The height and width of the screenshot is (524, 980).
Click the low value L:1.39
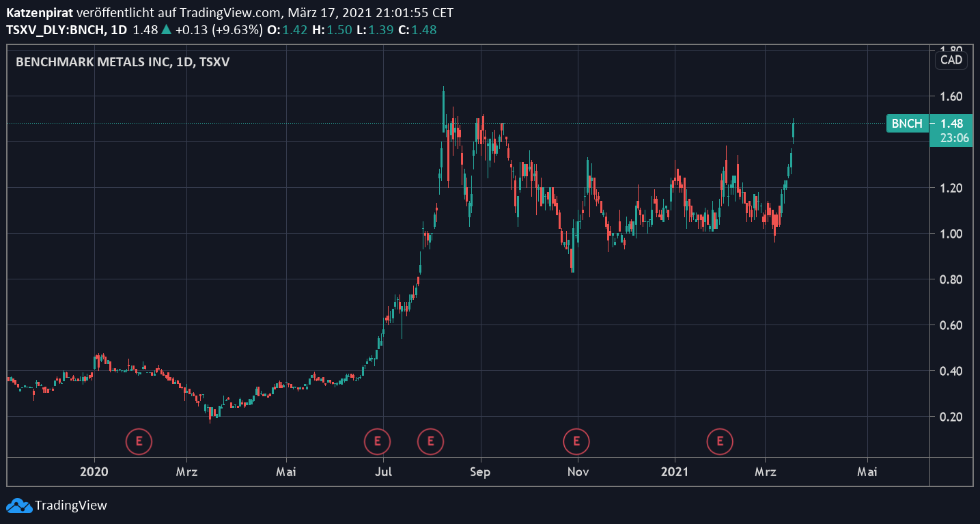tap(374, 29)
